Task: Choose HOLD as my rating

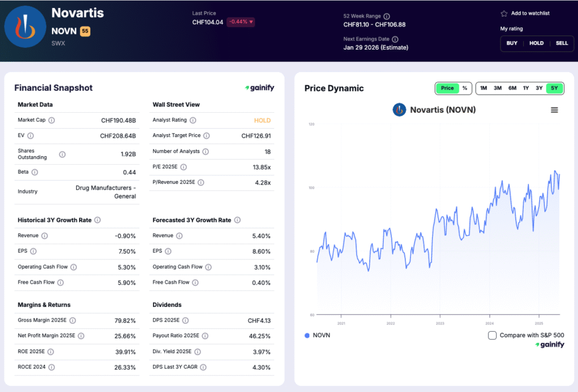Action: [x=536, y=43]
